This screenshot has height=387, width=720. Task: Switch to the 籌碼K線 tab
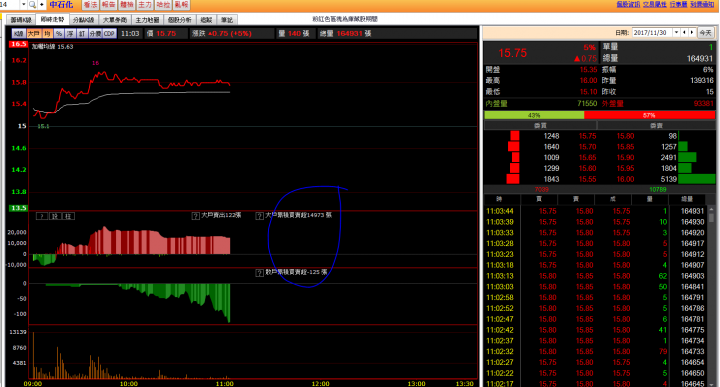click(x=21, y=20)
